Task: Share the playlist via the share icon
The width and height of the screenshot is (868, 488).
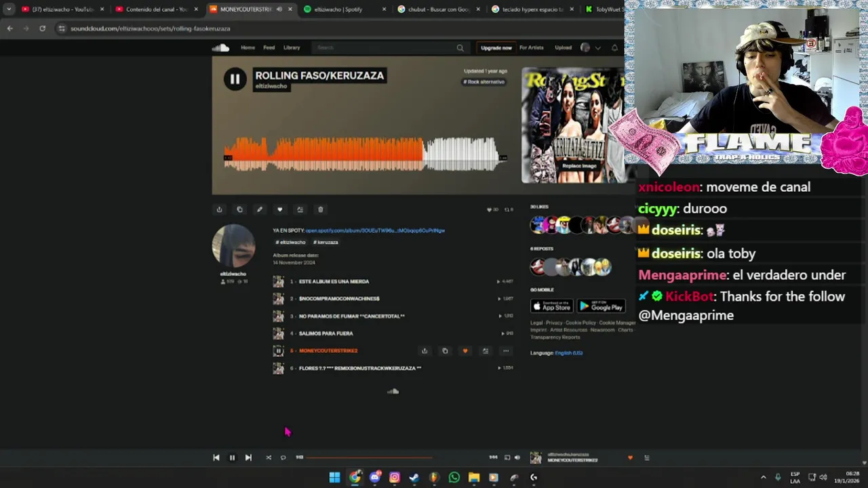Action: click(219, 209)
